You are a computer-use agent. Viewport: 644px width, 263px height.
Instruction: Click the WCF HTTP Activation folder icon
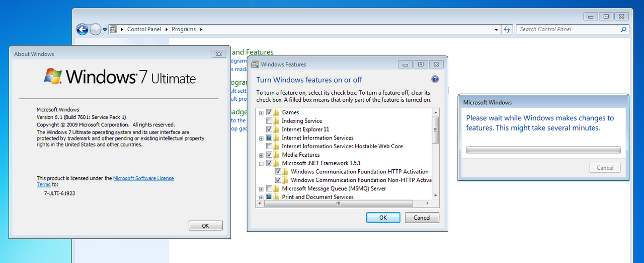tap(285, 172)
